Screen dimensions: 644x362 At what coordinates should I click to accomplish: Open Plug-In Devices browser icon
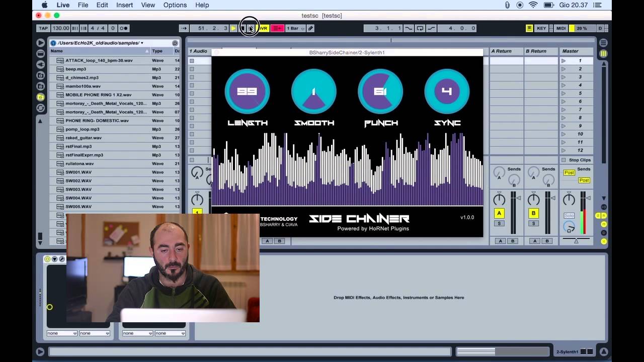41,64
